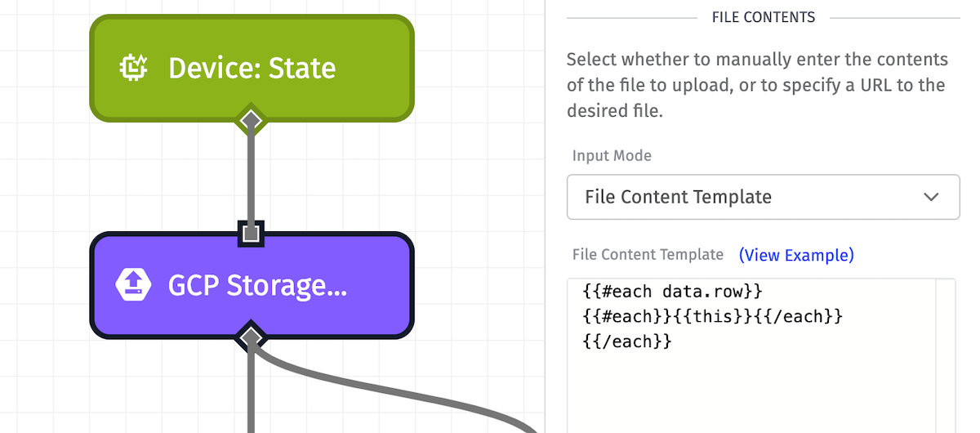Click the Input Mode field label
Viewport: 980px width, 433px height.
[x=612, y=156]
